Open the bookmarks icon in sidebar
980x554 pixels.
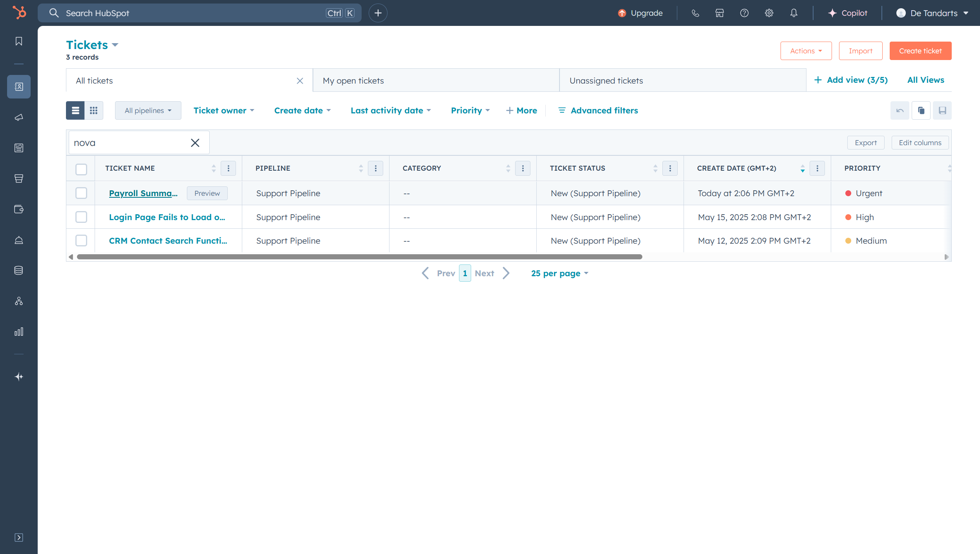[18, 41]
